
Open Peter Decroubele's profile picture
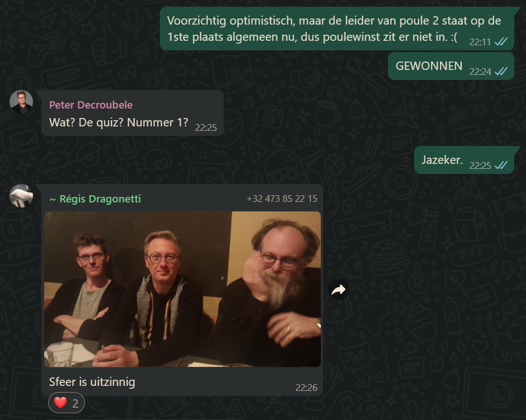pyautogui.click(x=21, y=102)
